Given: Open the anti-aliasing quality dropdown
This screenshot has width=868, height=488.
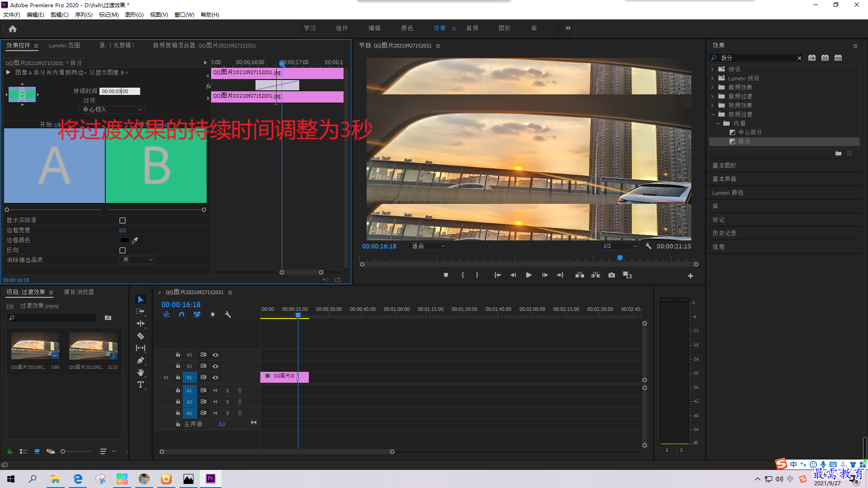Looking at the screenshot, I should point(138,260).
